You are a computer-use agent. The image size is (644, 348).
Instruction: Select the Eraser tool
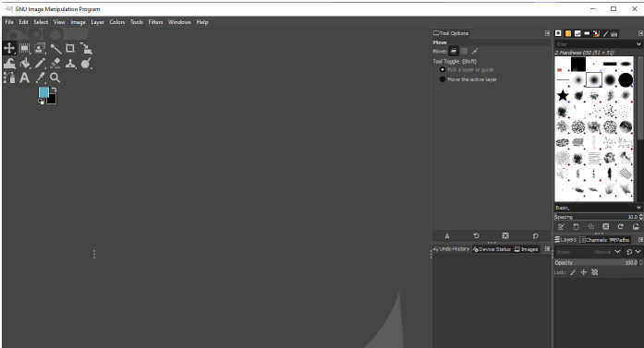pyautogui.click(x=55, y=63)
